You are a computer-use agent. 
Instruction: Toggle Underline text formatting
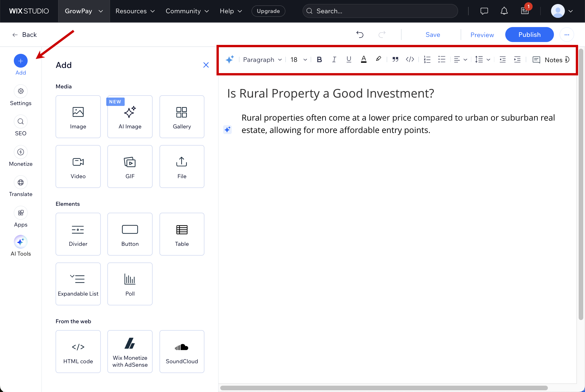coord(349,60)
